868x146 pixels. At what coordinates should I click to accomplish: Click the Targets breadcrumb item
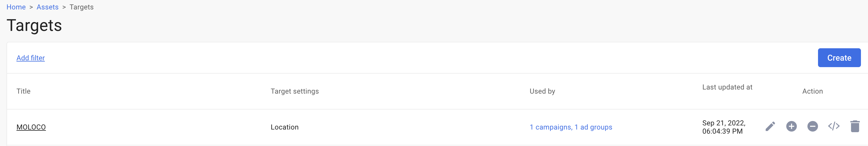coord(81,7)
